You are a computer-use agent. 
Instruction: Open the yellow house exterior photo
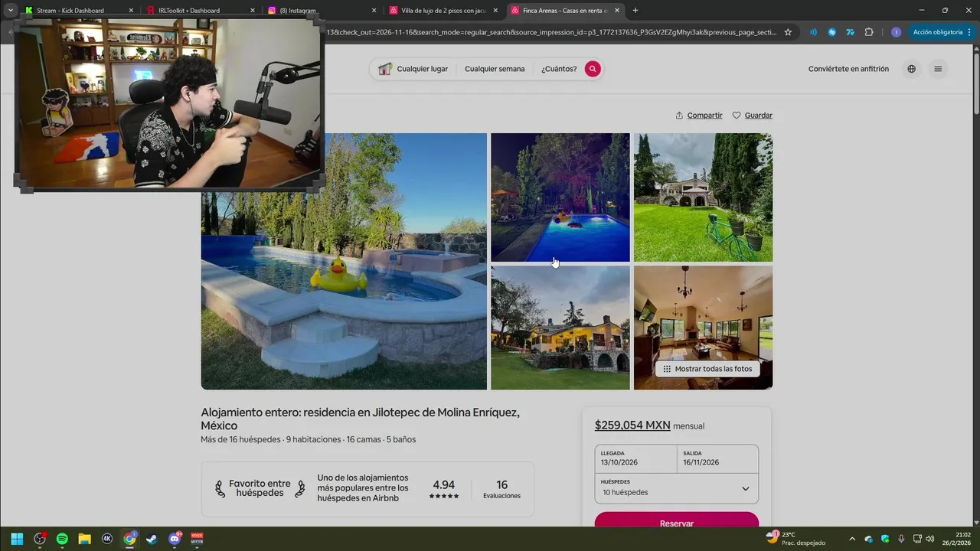[560, 328]
